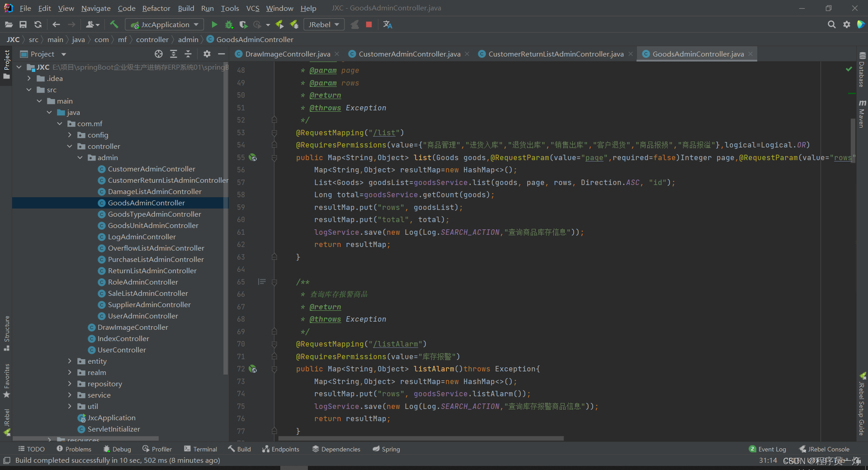
Task: Open Project view mode dropdown
Action: point(64,54)
